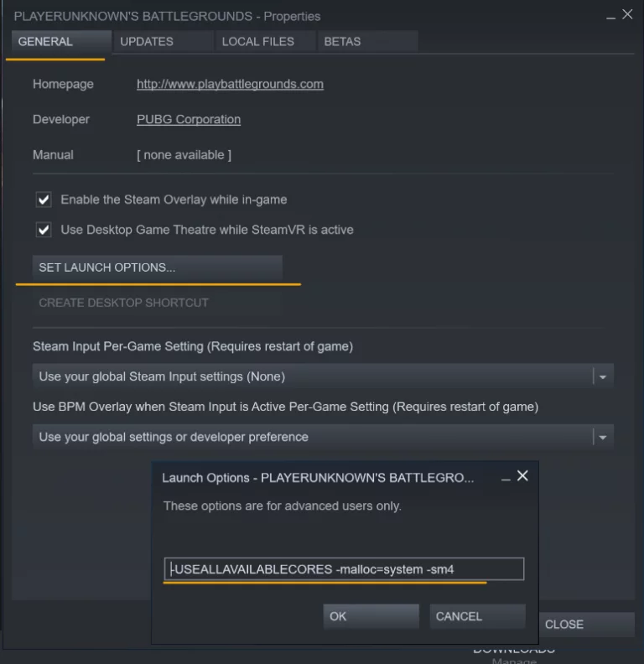
Task: Confirm launch options with OK
Action: click(371, 616)
